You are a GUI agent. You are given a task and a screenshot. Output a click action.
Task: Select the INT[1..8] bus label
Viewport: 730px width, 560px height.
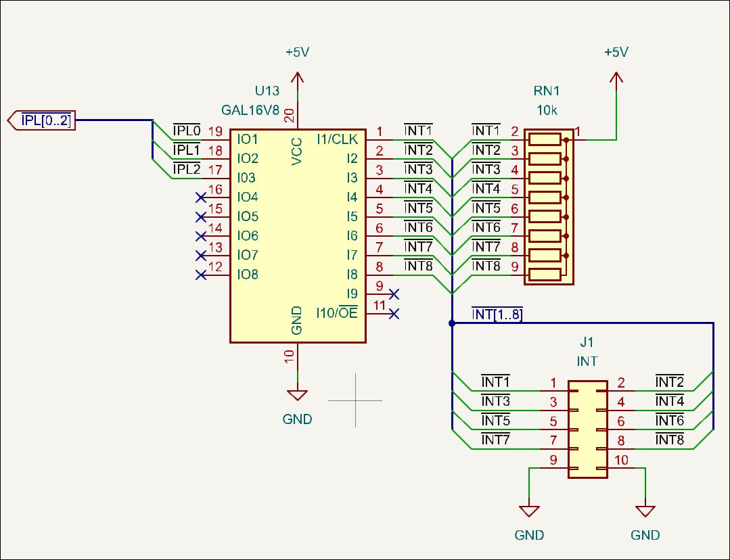pyautogui.click(x=497, y=314)
